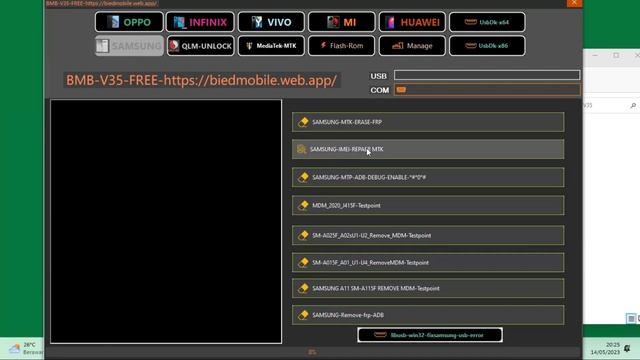Run SAMSUNG A11 SM-A115F REMOVE MDM
Screen dimensions: 640x360
tap(428, 288)
